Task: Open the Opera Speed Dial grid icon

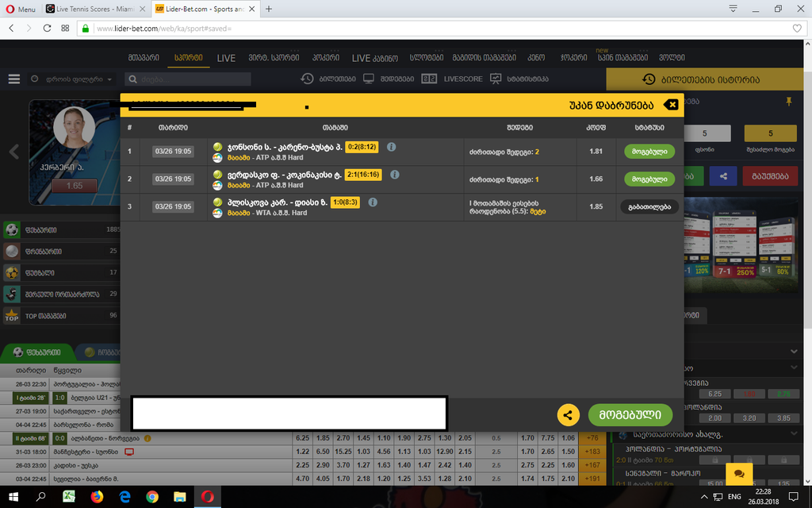Action: [65, 28]
